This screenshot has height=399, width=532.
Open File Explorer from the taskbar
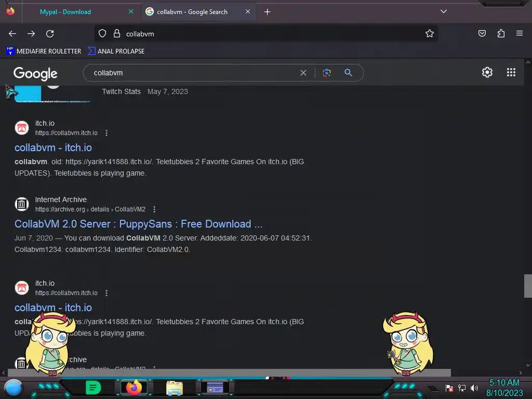(175, 388)
